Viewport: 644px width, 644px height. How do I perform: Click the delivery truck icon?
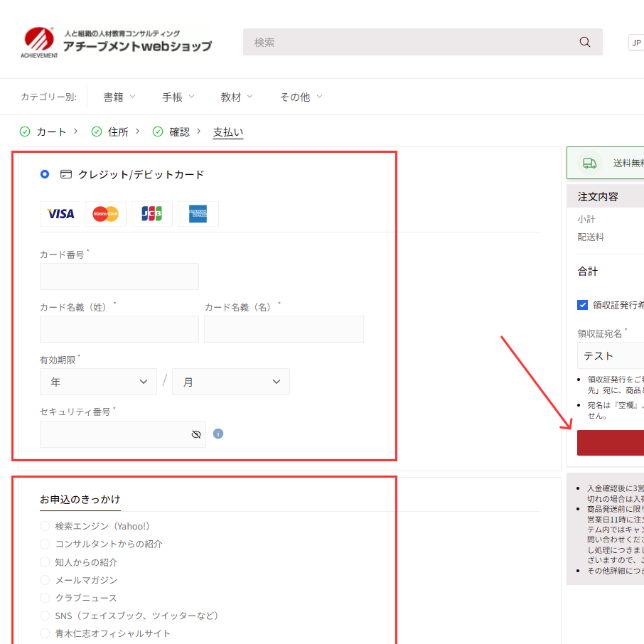coord(589,163)
